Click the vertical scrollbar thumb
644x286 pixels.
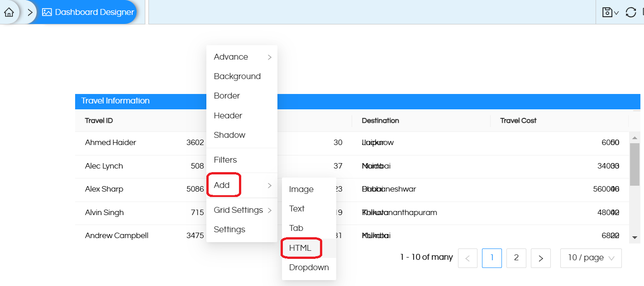[x=634, y=164]
